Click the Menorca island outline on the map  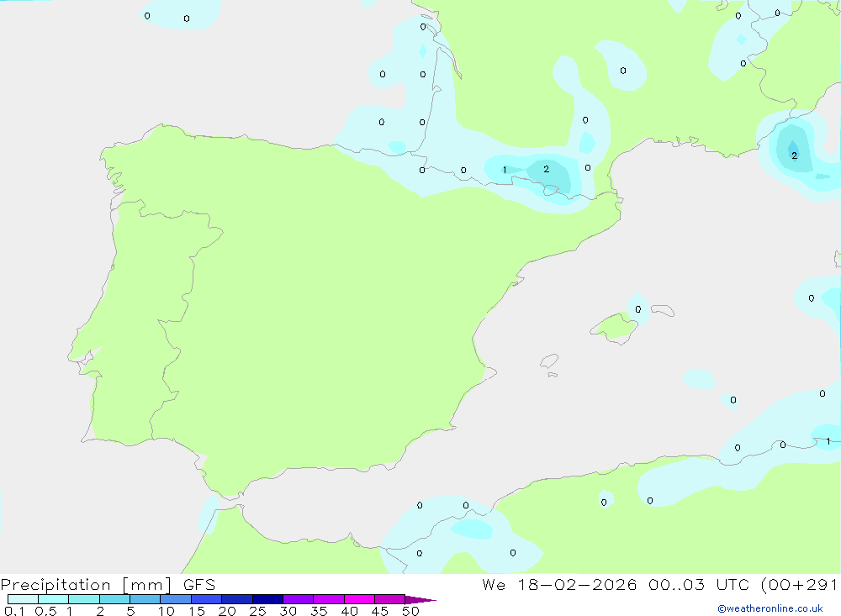(x=663, y=310)
